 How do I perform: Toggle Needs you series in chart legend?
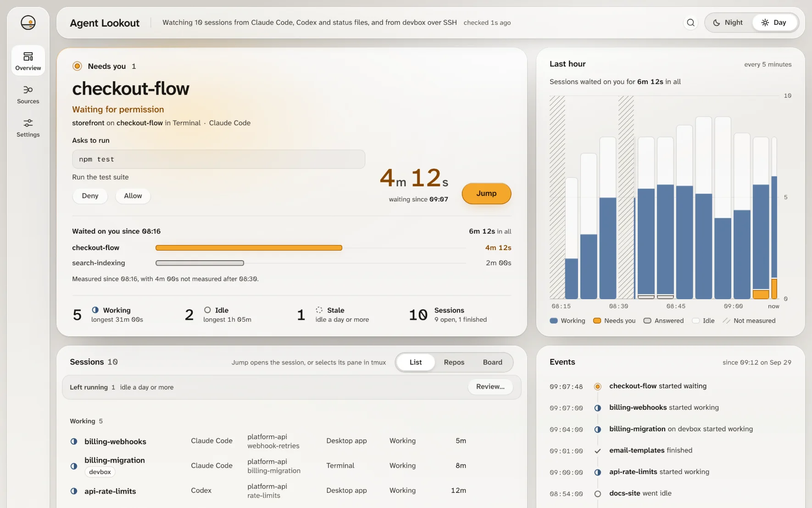click(x=614, y=321)
